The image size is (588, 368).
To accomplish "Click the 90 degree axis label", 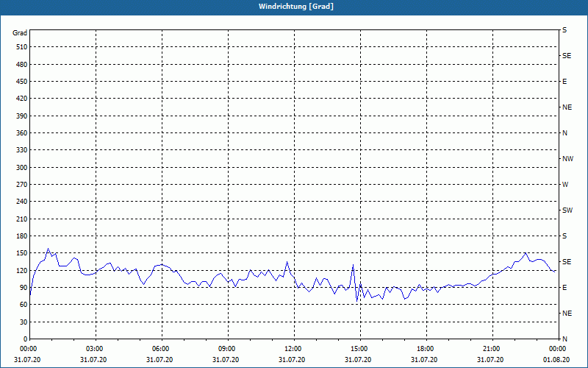I will (24, 288).
